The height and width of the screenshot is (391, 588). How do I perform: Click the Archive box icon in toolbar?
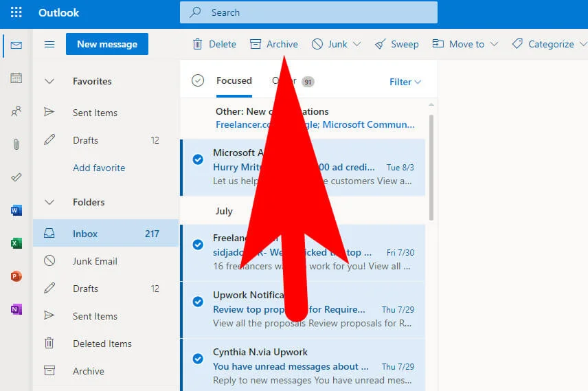[x=256, y=44]
